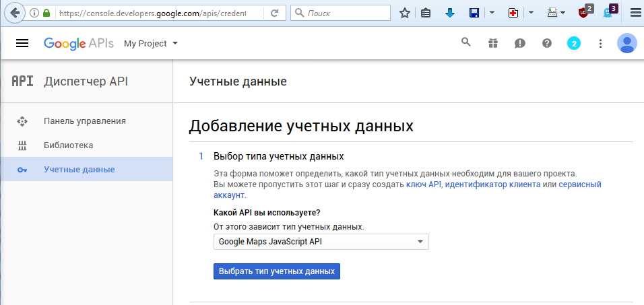Go back with the browser back arrow
The width and height of the screenshot is (644, 305).
(x=15, y=13)
